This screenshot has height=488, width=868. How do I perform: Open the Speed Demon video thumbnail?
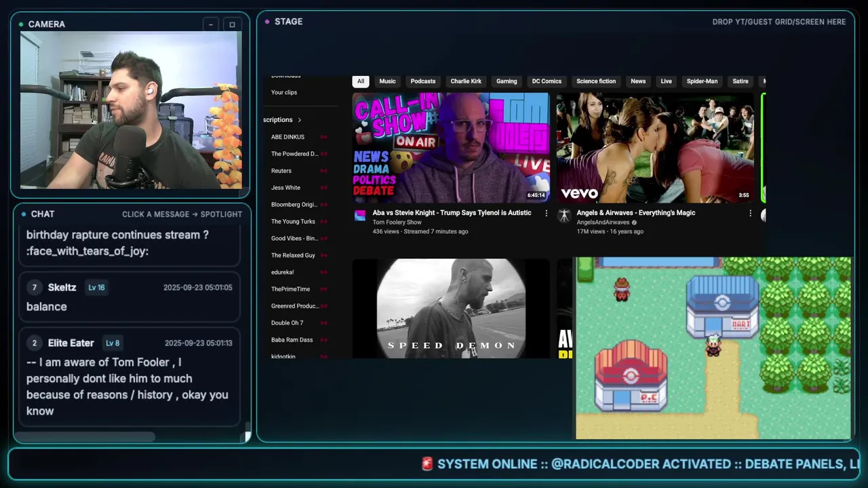[x=451, y=308]
